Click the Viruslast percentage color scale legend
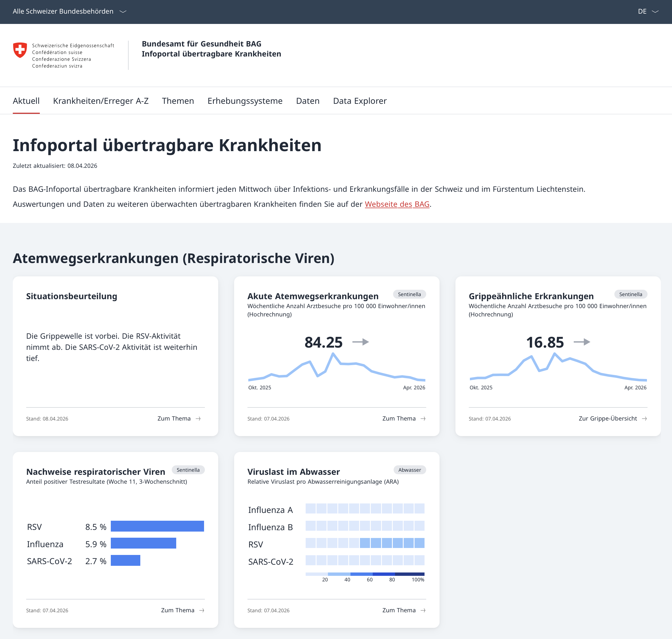The height and width of the screenshot is (639, 672). pos(365,574)
